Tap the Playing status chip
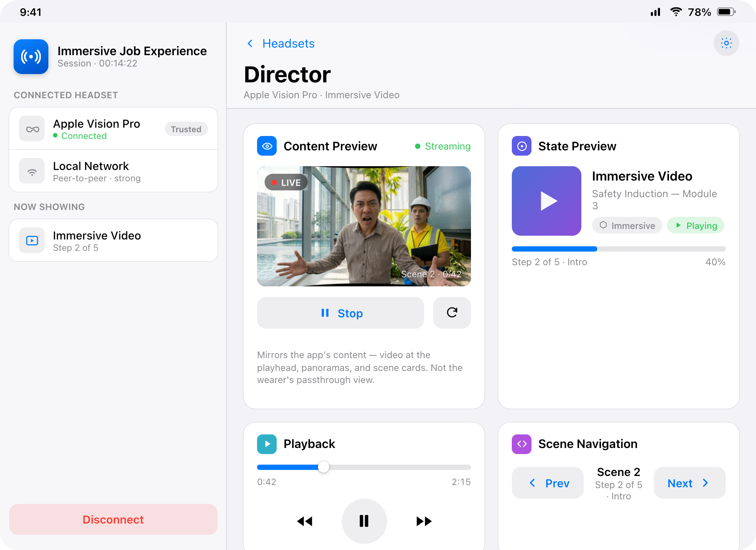 [x=696, y=226]
